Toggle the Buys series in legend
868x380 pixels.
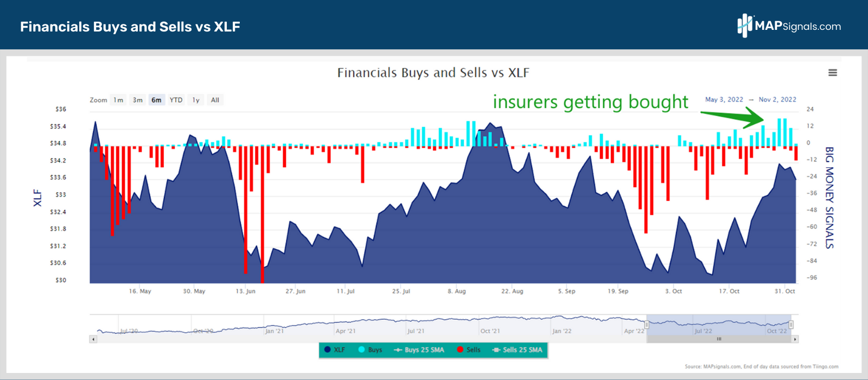[x=371, y=350]
